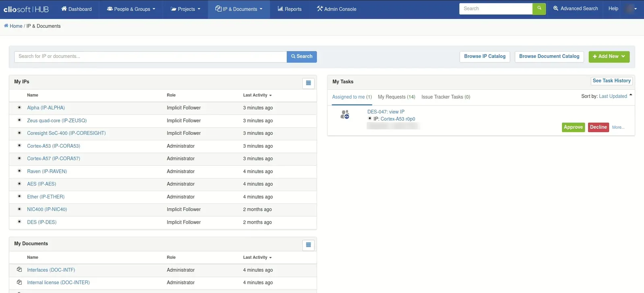The height and width of the screenshot is (293, 644).
Task: Click the top navigation Search field
Action: tap(496, 8)
